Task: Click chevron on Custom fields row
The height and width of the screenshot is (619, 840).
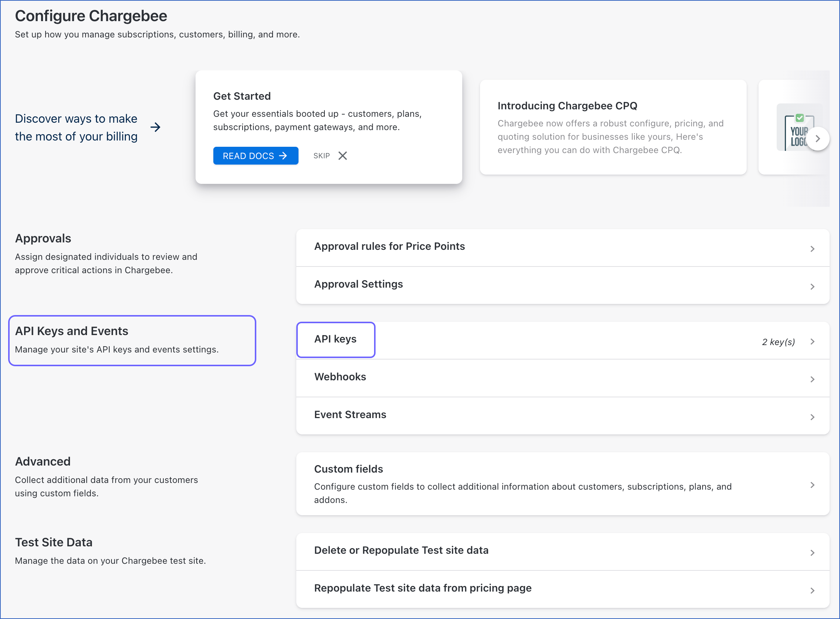Action: 812,485
